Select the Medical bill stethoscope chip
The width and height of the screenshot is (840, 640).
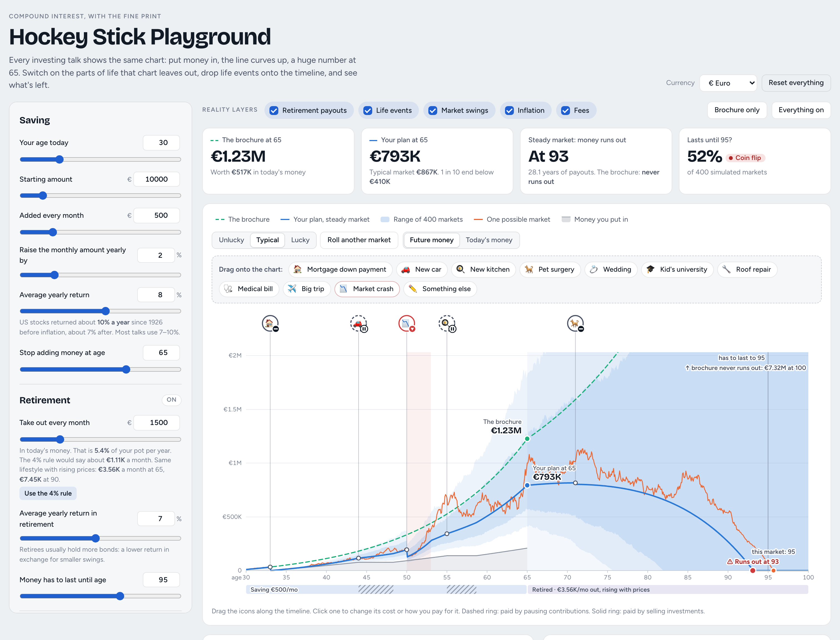pyautogui.click(x=249, y=289)
